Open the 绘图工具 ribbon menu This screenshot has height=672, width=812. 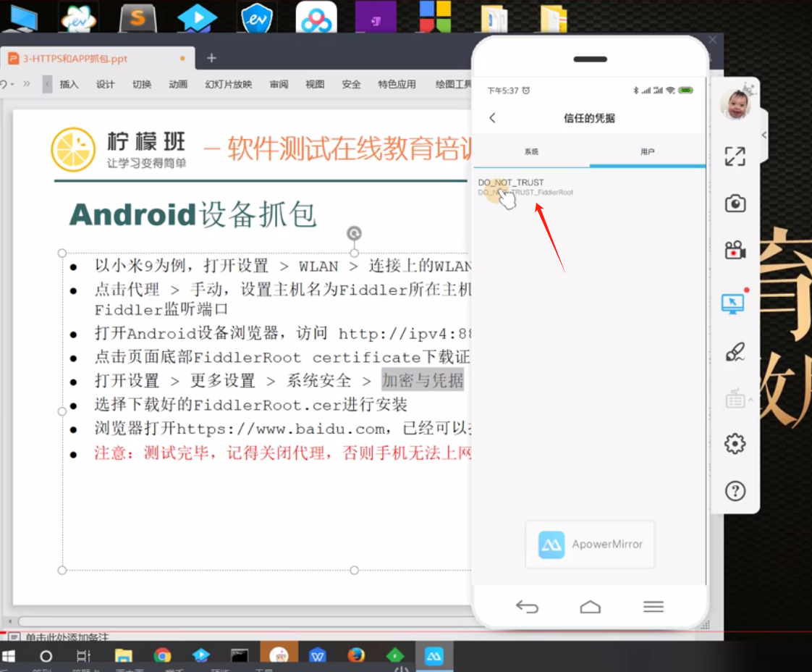pos(453,85)
